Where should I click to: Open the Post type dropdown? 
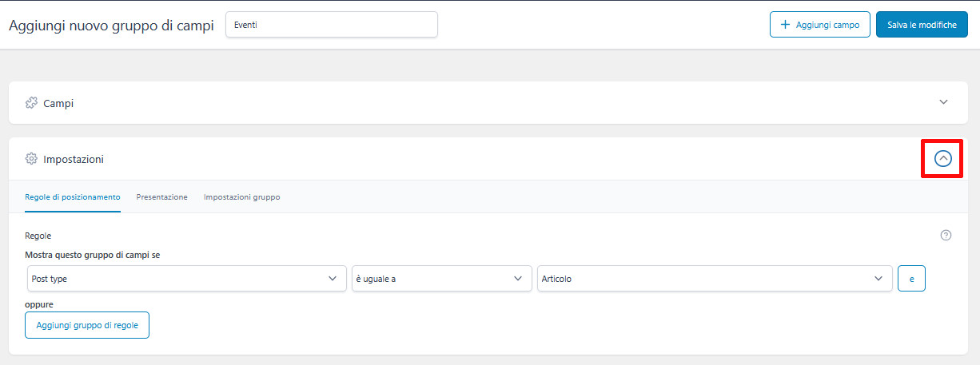pyautogui.click(x=185, y=279)
